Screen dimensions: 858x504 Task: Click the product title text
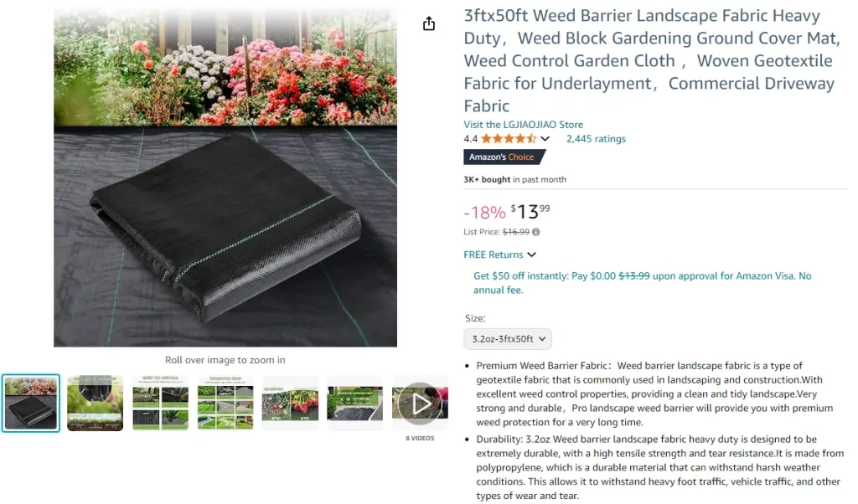click(x=651, y=60)
